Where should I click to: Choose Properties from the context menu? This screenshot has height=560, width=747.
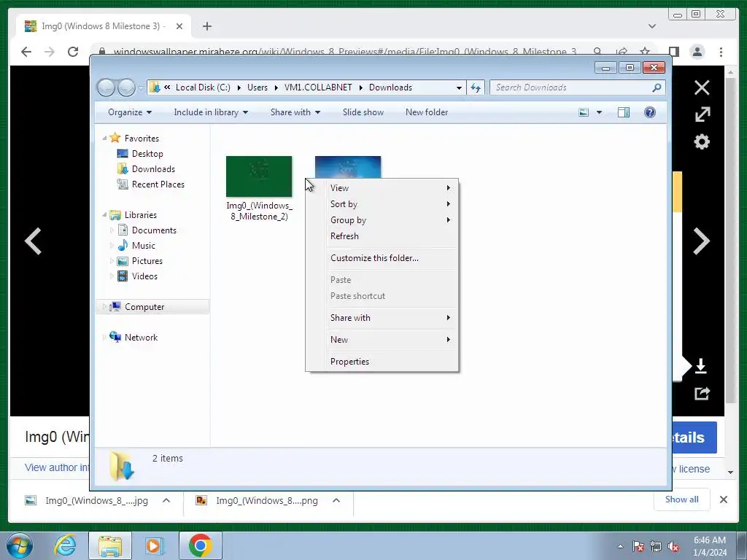pos(390,362)
